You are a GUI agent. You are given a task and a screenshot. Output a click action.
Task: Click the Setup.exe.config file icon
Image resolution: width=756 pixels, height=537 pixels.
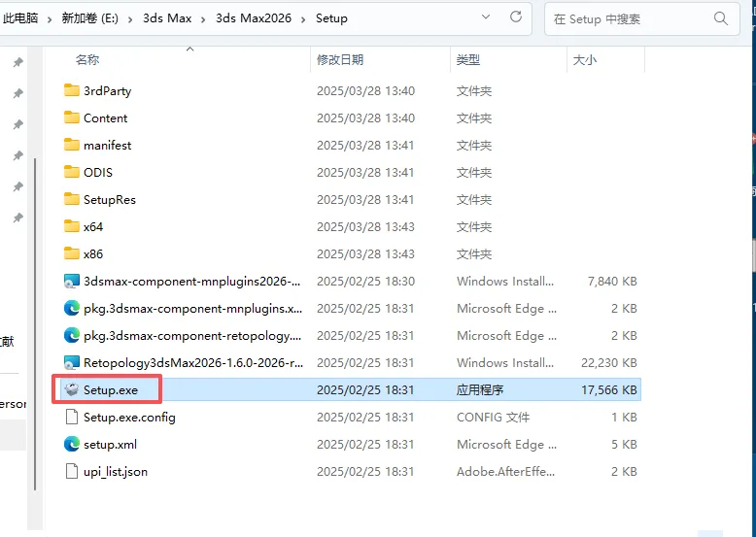pyautogui.click(x=71, y=417)
